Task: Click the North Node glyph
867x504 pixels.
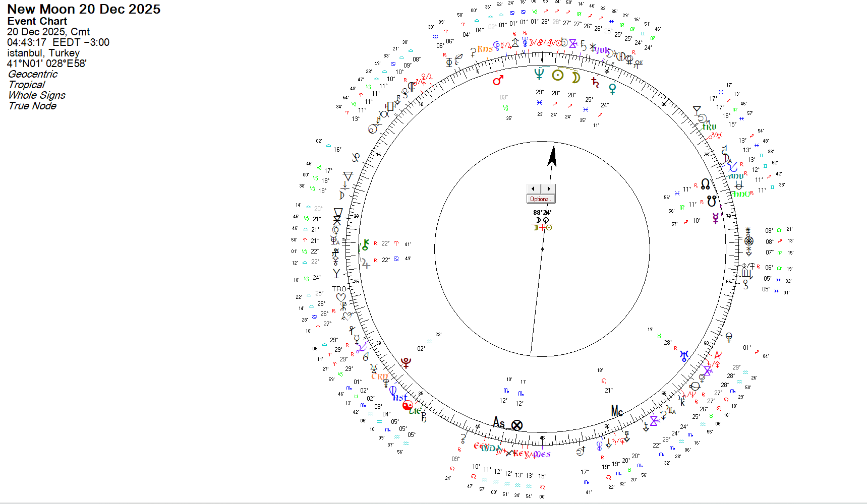Action: pos(705,184)
